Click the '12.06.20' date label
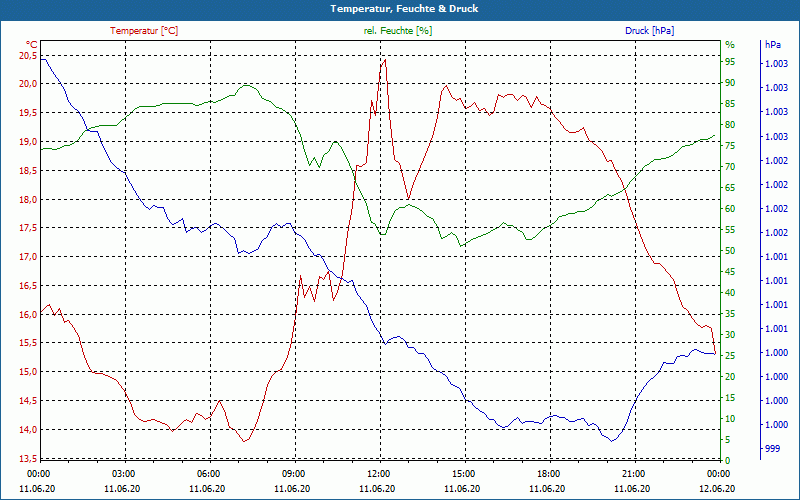 (x=717, y=488)
